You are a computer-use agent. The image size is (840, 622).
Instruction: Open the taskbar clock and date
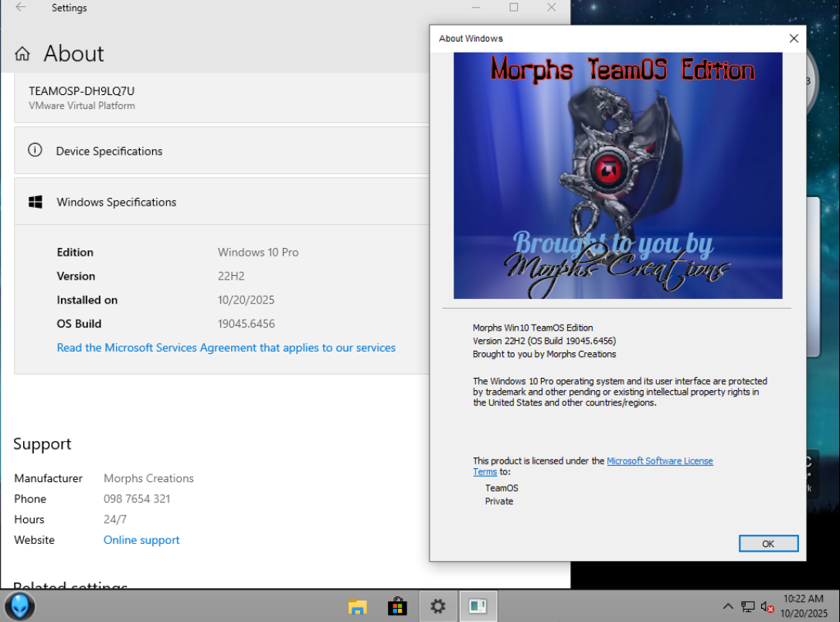tap(804, 606)
